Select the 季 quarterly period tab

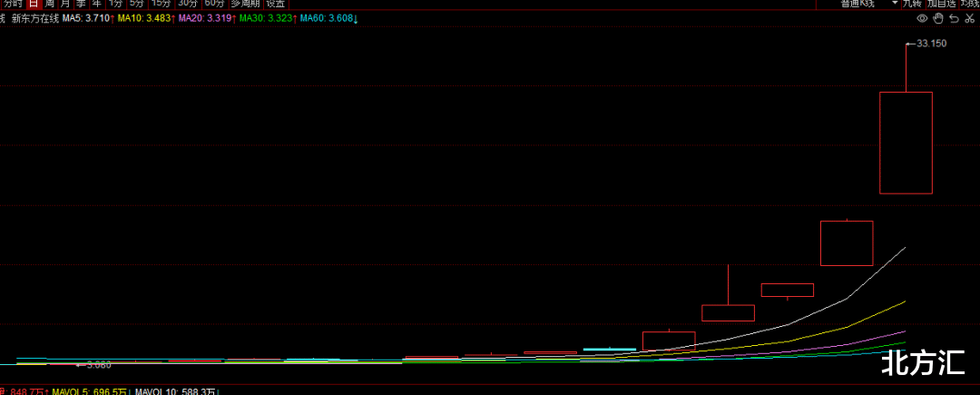81,3
